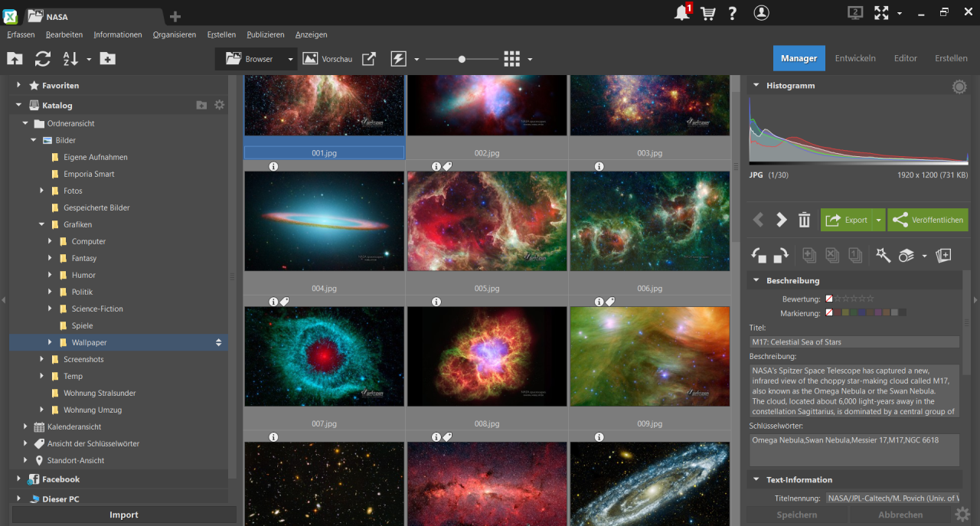Screen dimensions: 980x526
Task: Rotate image left
Action: pos(759,256)
